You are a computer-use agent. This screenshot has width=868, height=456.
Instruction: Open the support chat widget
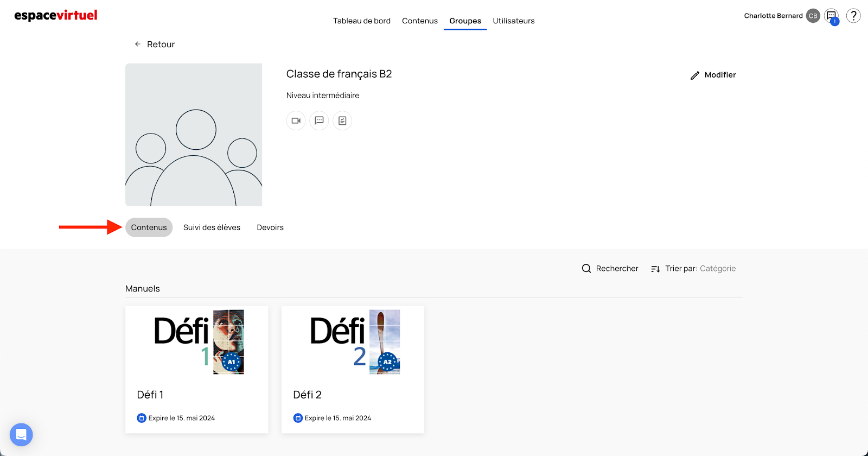point(21,435)
